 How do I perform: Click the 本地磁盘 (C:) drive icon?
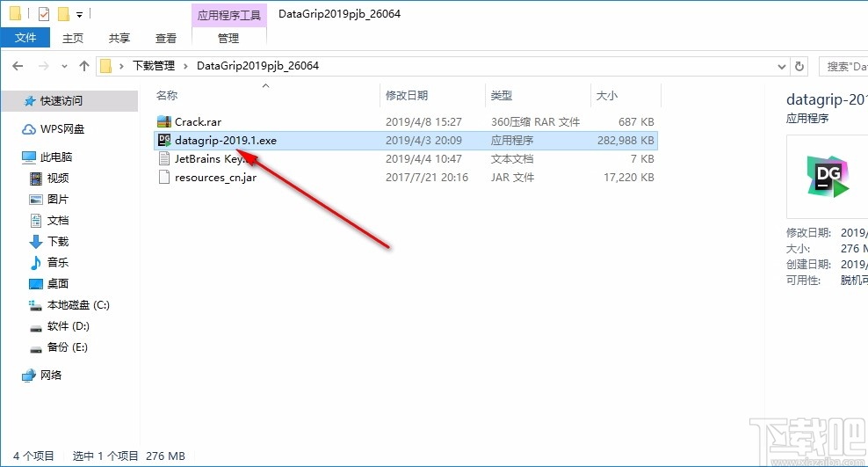pos(35,305)
